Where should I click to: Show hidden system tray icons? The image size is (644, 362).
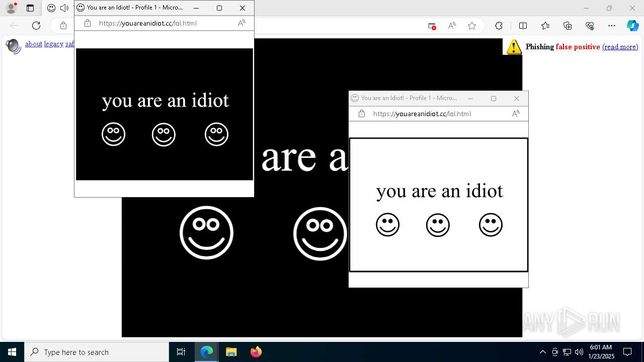542,352
